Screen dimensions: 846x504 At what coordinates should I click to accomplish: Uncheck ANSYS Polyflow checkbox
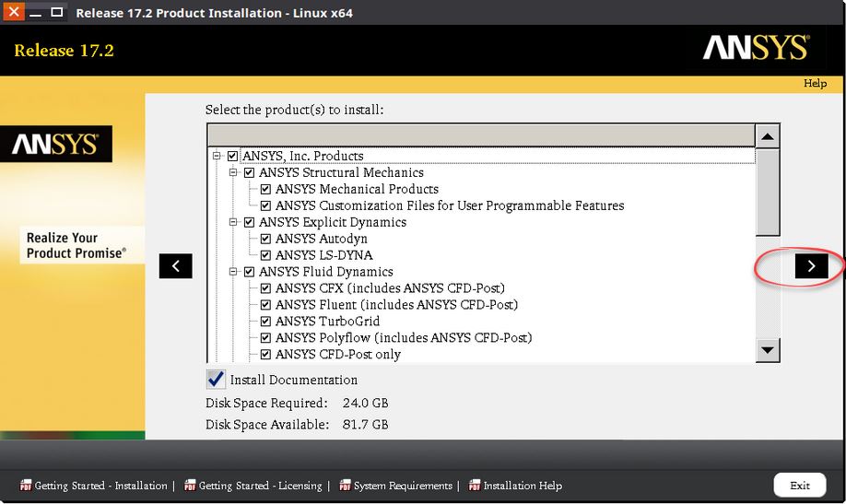point(265,338)
